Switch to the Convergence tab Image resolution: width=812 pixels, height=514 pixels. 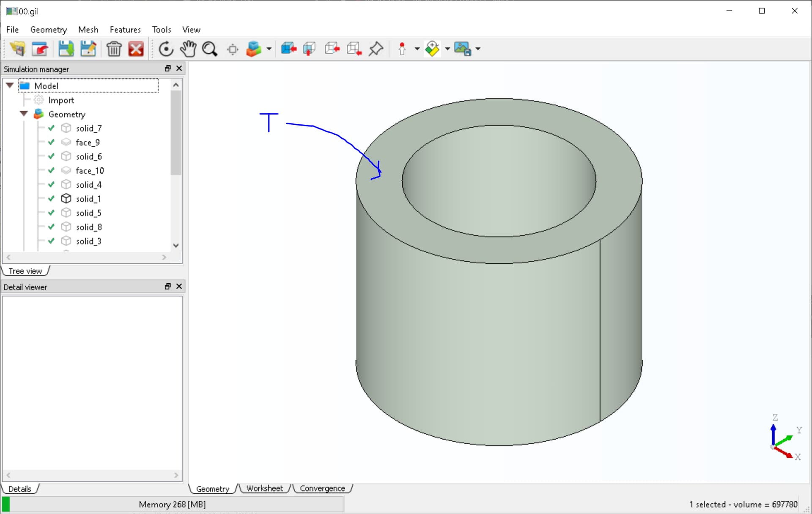click(x=322, y=488)
